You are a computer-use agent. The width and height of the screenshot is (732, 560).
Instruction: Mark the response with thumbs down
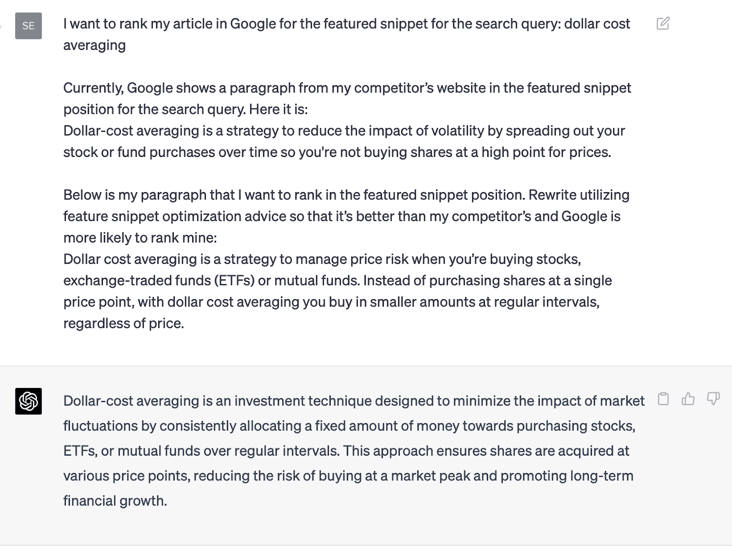713,399
